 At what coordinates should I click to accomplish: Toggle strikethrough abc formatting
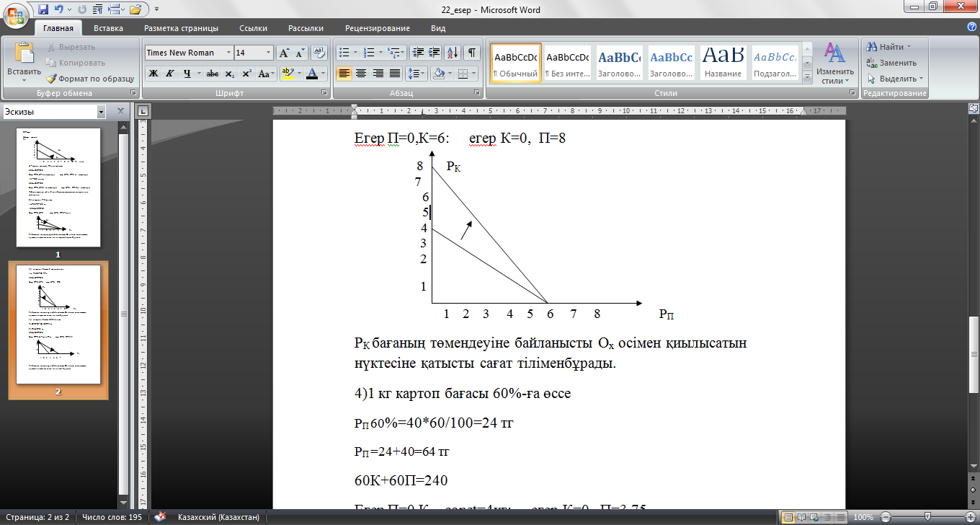[213, 74]
